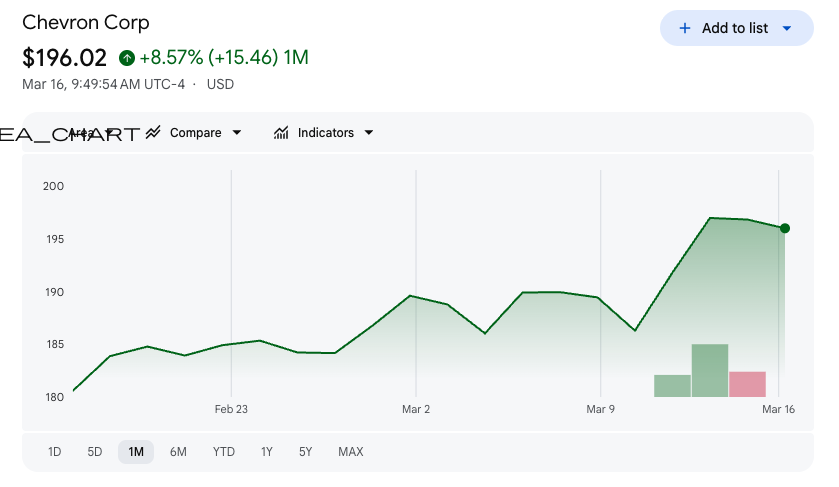The width and height of the screenshot is (839, 487).
Task: Expand the Indicators dropdown arrow
Action: click(x=369, y=133)
